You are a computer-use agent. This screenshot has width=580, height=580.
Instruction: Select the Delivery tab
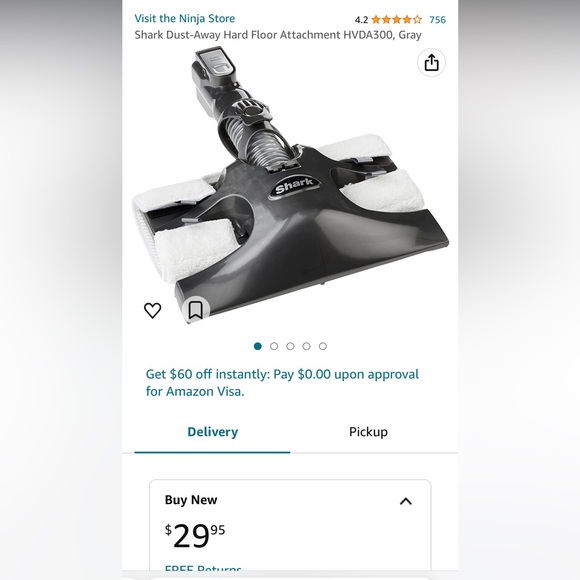coord(213,432)
